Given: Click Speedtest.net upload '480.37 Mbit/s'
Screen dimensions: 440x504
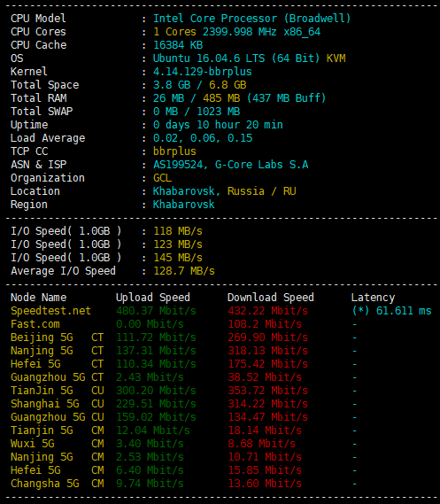Looking at the screenshot, I should pyautogui.click(x=156, y=311).
